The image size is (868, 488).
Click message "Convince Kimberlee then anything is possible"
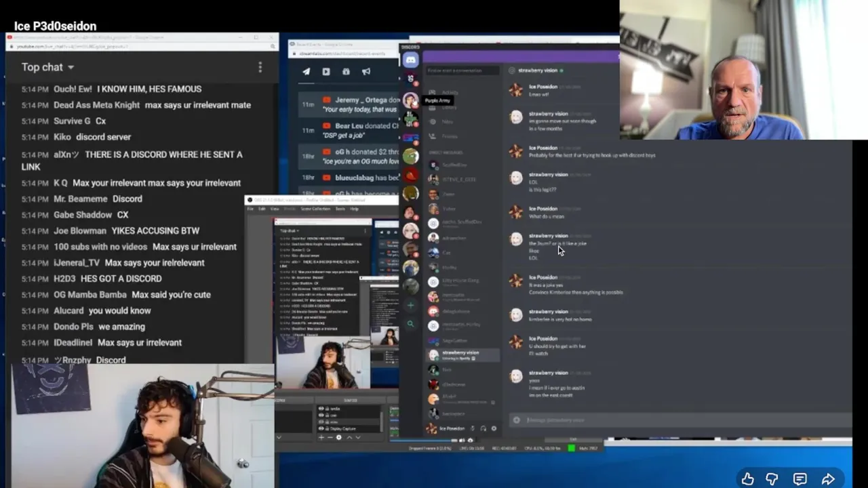click(576, 292)
